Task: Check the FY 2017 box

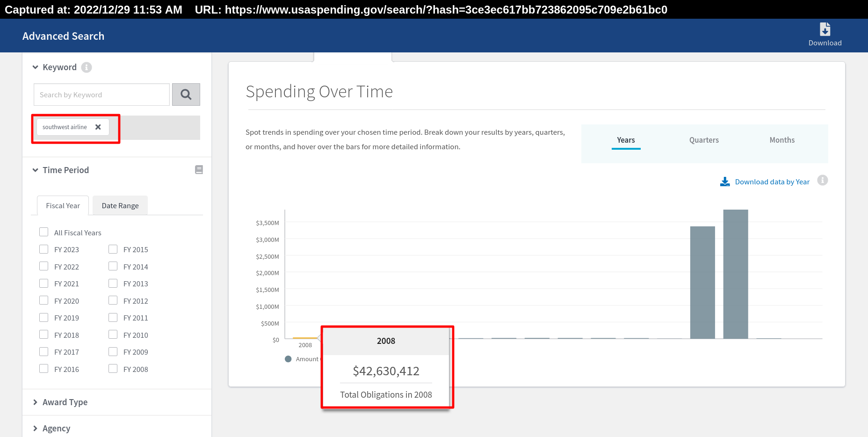Action: coord(44,351)
